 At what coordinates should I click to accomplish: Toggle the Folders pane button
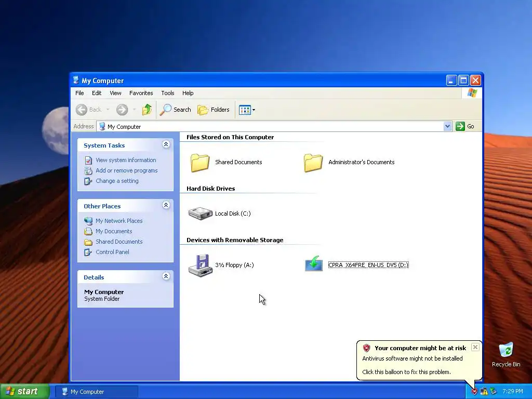click(214, 110)
